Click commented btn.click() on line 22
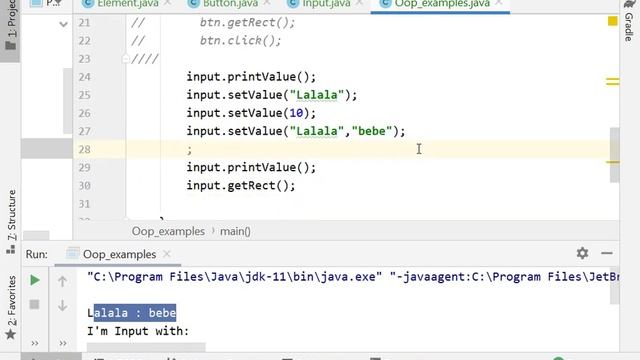The height and width of the screenshot is (360, 640). click(x=240, y=40)
